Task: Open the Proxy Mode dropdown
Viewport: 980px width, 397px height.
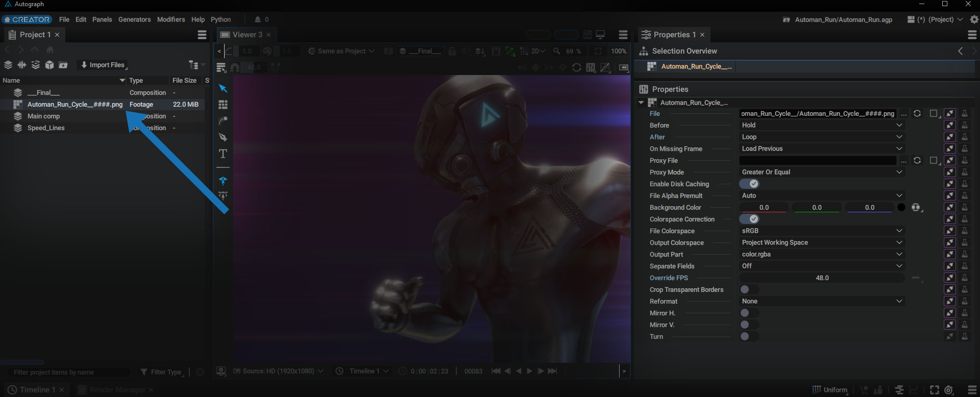Action: tap(822, 172)
